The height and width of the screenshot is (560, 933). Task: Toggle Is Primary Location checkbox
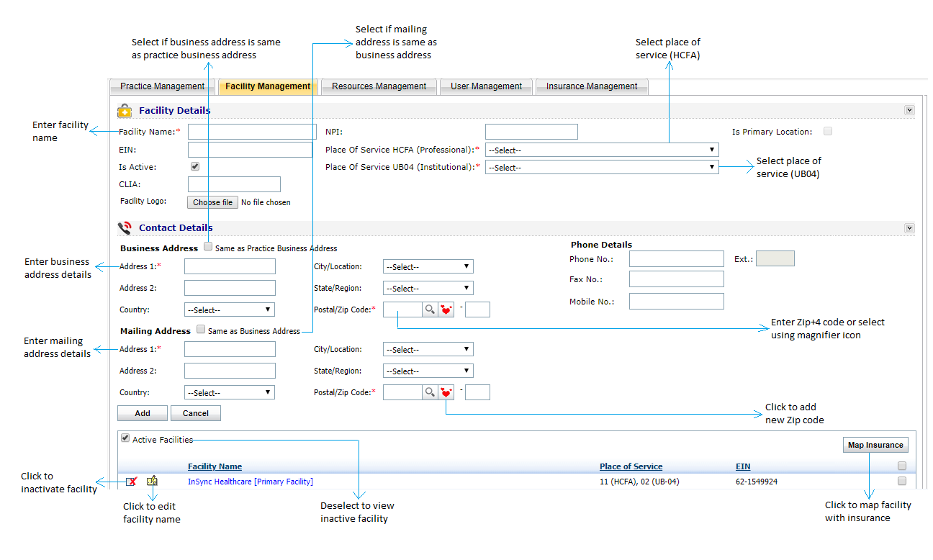coord(828,131)
